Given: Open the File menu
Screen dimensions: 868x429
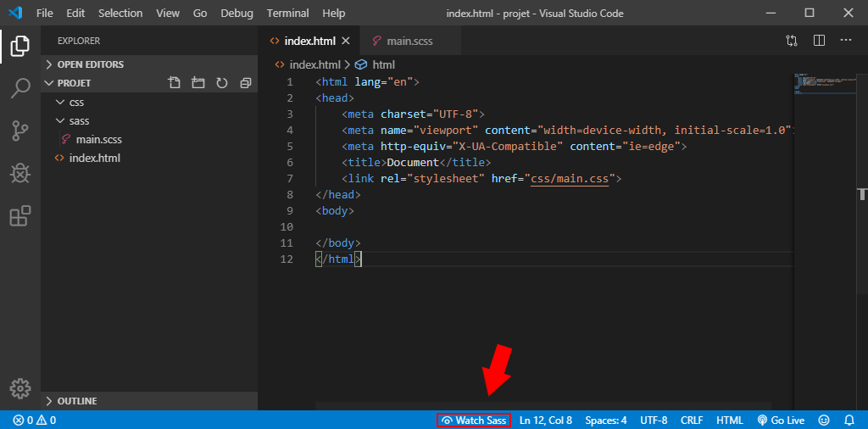Looking at the screenshot, I should (x=45, y=13).
